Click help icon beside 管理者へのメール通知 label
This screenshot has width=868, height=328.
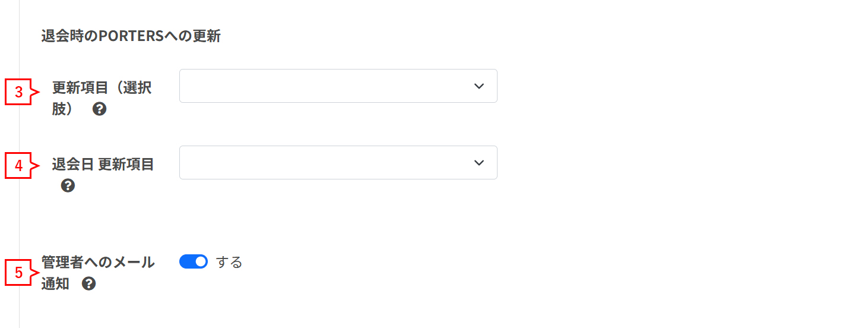(89, 284)
